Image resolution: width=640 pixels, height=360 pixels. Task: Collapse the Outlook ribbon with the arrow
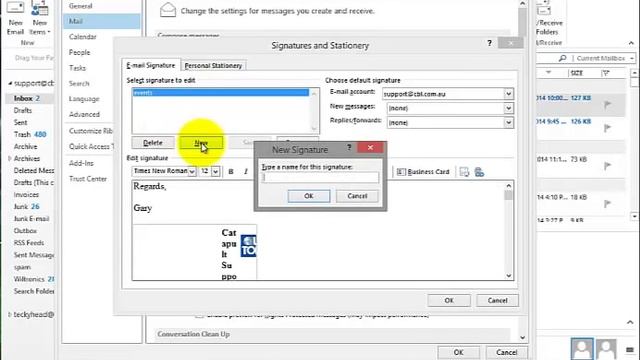pos(631,43)
